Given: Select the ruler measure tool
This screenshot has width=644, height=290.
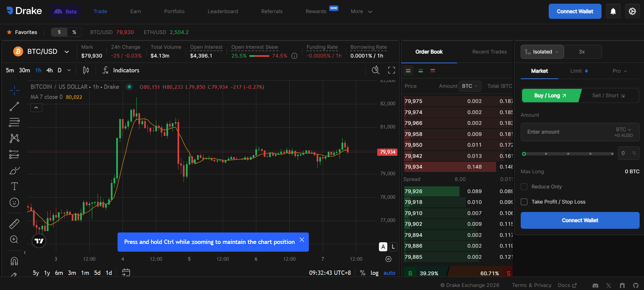Looking at the screenshot, I should coord(14,224).
